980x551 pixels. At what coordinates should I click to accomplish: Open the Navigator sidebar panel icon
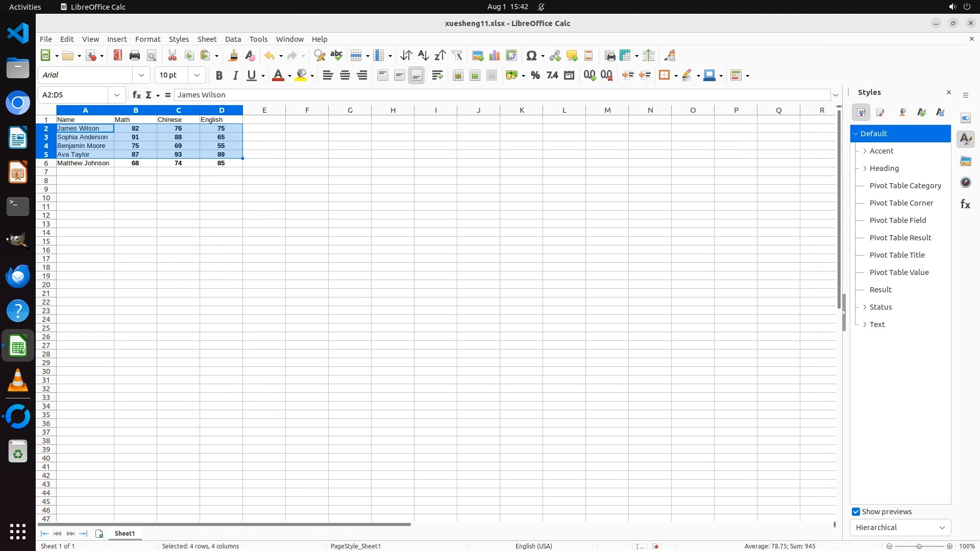(x=965, y=183)
